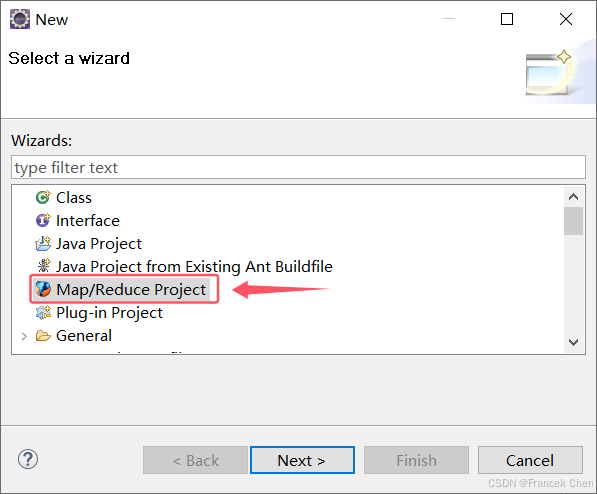Select the Interface wizard label

click(88, 221)
